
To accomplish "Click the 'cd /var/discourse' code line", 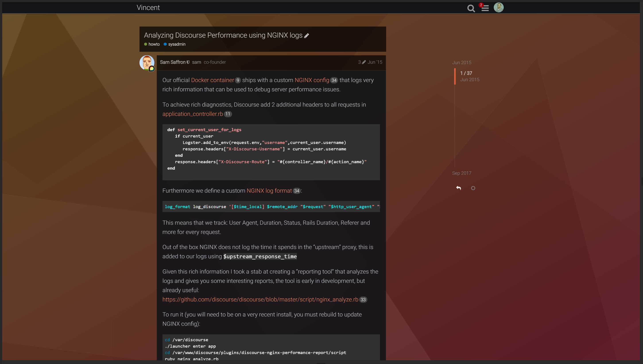I will coord(186,340).
